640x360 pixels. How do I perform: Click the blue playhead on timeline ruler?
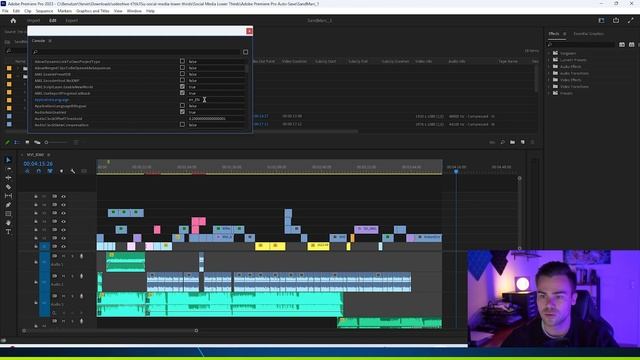(x=456, y=171)
